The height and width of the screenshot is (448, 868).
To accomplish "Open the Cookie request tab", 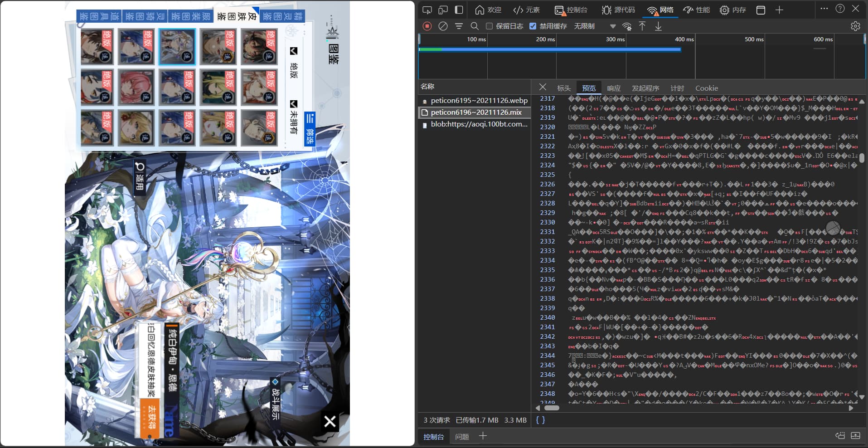I will coord(707,88).
